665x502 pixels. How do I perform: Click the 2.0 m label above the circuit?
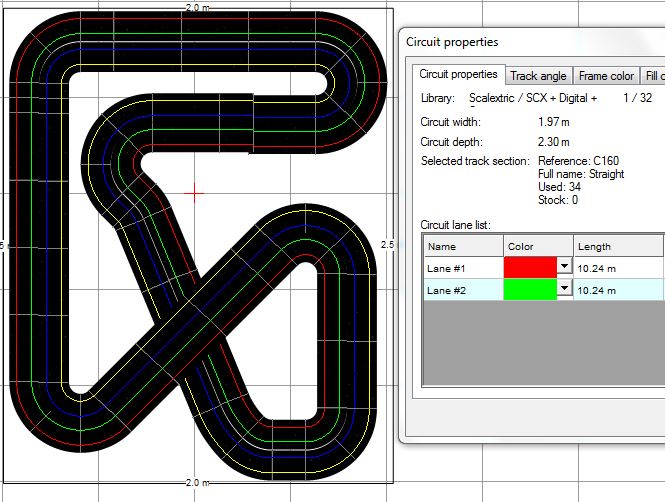click(x=197, y=7)
